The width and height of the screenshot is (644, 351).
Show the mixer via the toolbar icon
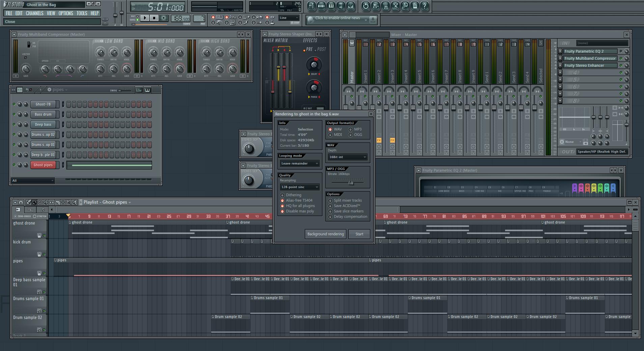pos(351,6)
